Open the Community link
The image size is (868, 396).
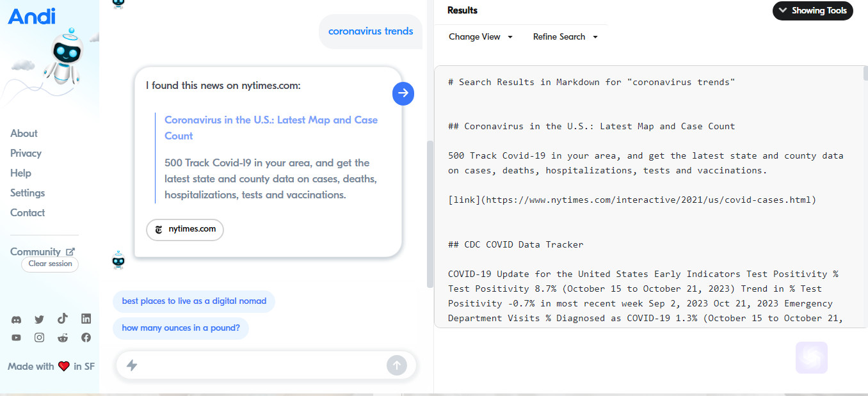35,251
